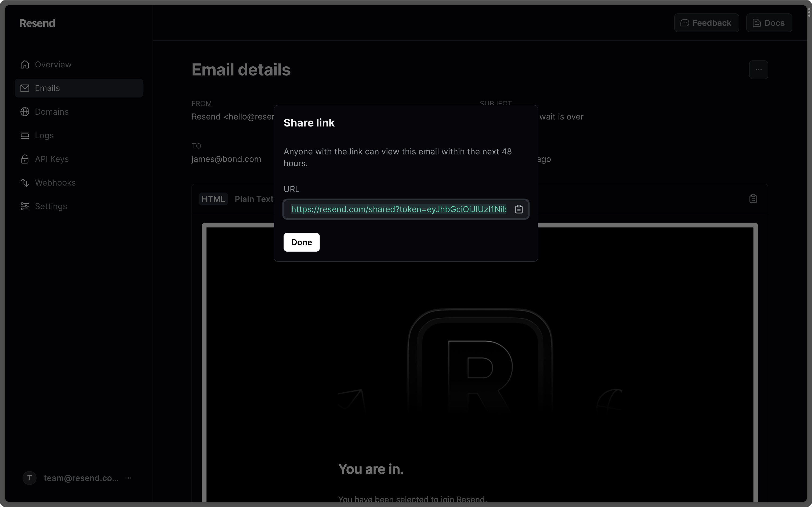Click the Resend logo
The height and width of the screenshot is (507, 812).
click(37, 23)
